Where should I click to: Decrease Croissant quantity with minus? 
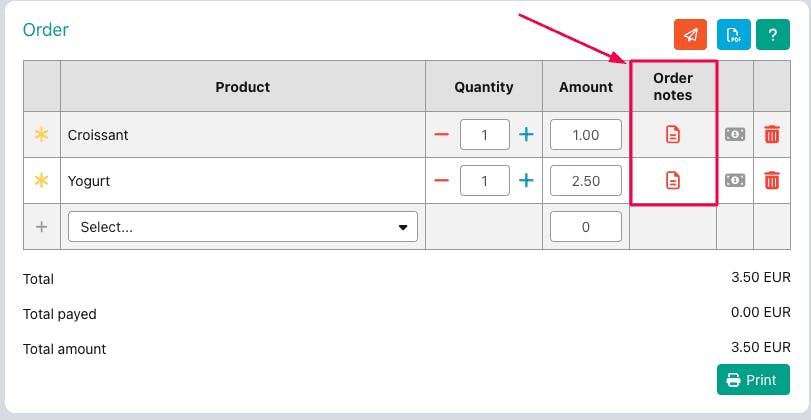(441, 134)
